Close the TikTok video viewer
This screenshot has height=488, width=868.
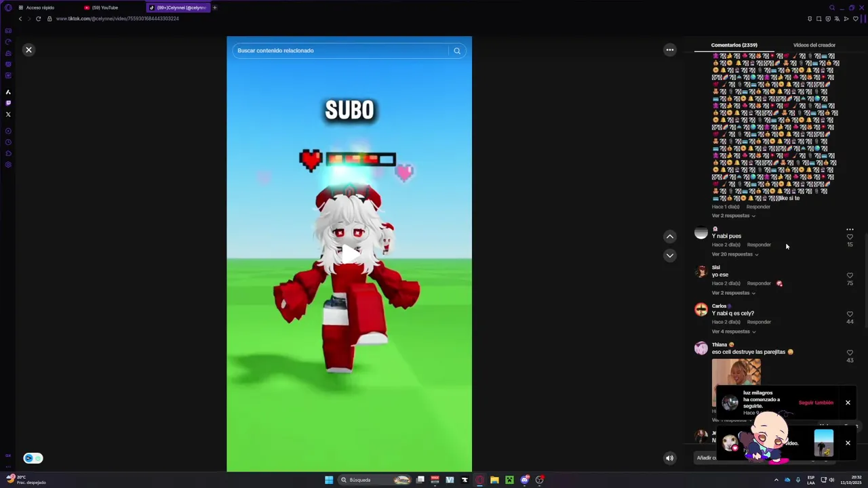click(28, 49)
